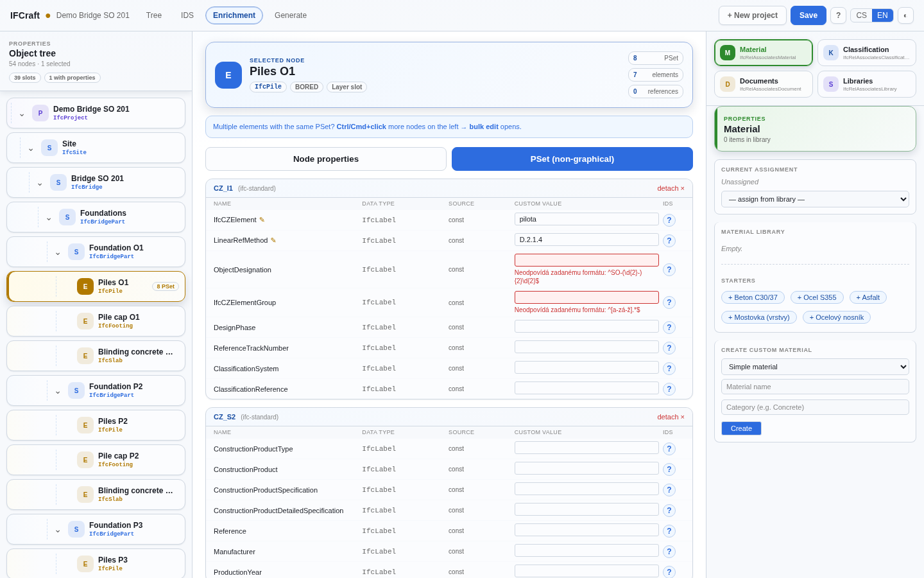The height and width of the screenshot is (578, 924).
Task: Create the custom material
Action: tap(741, 428)
